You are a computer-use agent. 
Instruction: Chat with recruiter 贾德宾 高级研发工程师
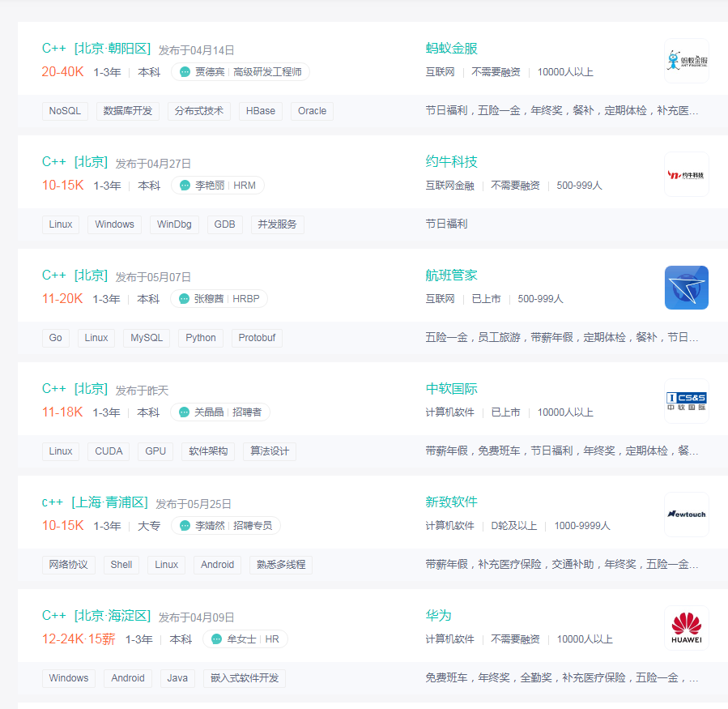pos(241,72)
